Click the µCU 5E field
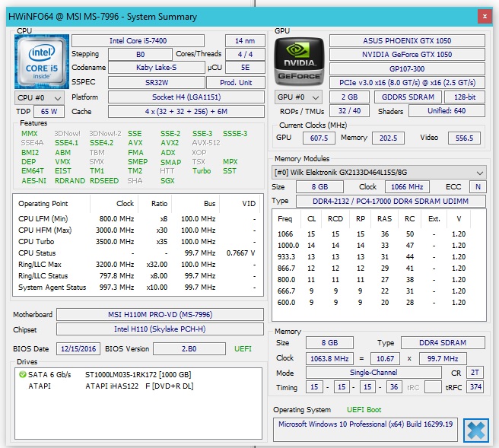Viewport: 499px width, 448px height. pyautogui.click(x=245, y=68)
